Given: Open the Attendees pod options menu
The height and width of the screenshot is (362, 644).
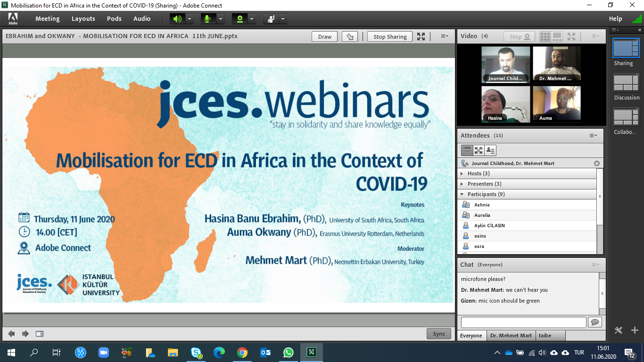Looking at the screenshot, I should coord(593,136).
